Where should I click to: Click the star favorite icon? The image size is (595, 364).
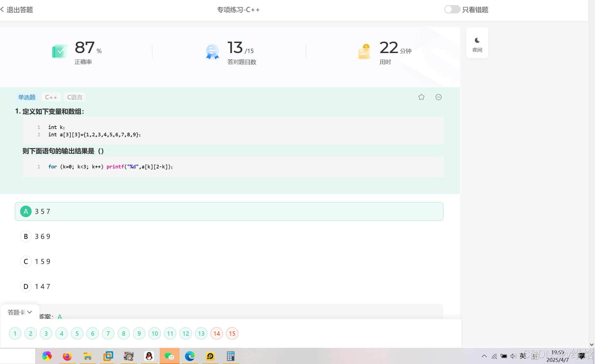[x=421, y=97]
